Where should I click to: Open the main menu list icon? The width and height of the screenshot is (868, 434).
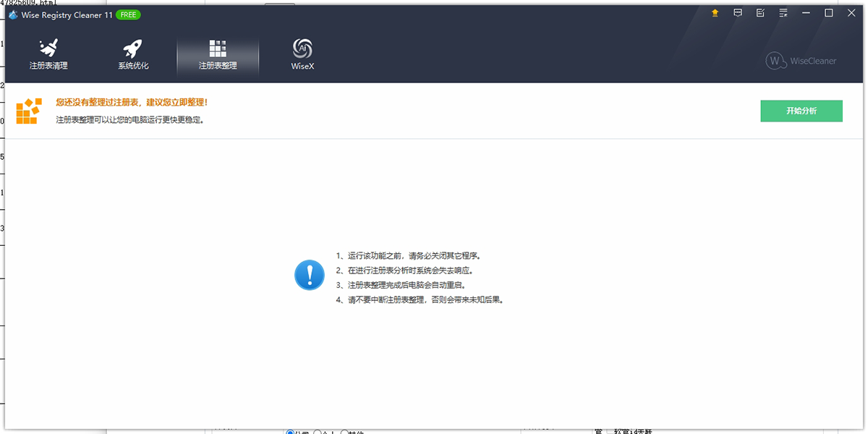783,13
